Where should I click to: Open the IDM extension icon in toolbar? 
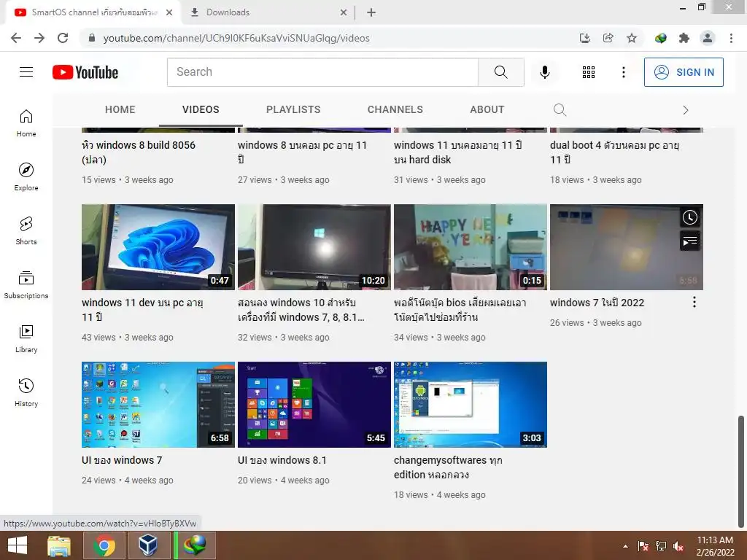click(661, 38)
